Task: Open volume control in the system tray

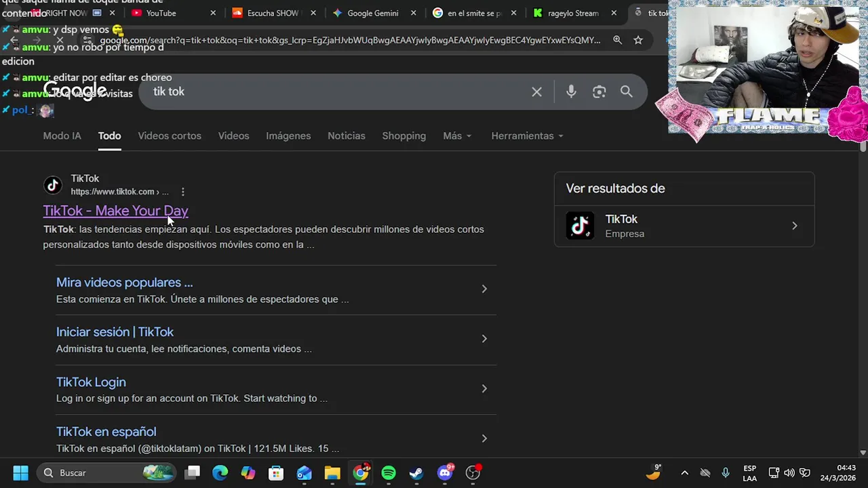Action: (789, 472)
